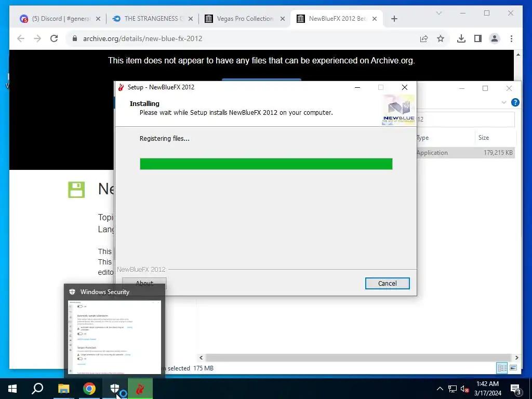The width and height of the screenshot is (532, 399).
Task: Open the About button in Setup
Action: [x=144, y=283]
